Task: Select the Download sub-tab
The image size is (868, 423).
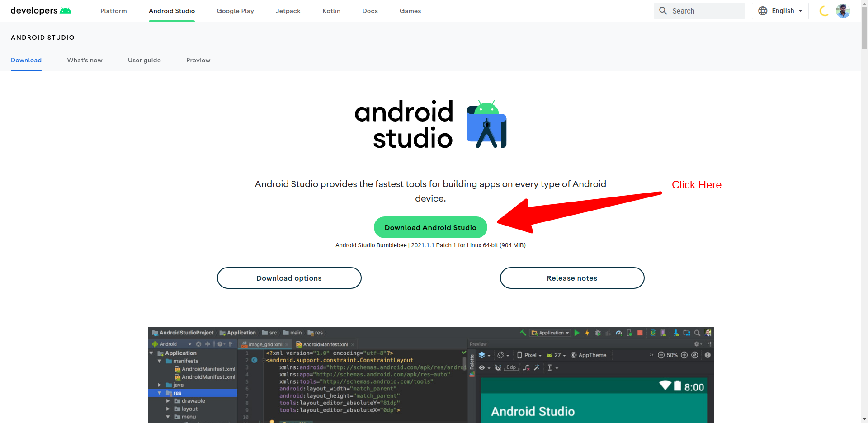Action: tap(26, 60)
